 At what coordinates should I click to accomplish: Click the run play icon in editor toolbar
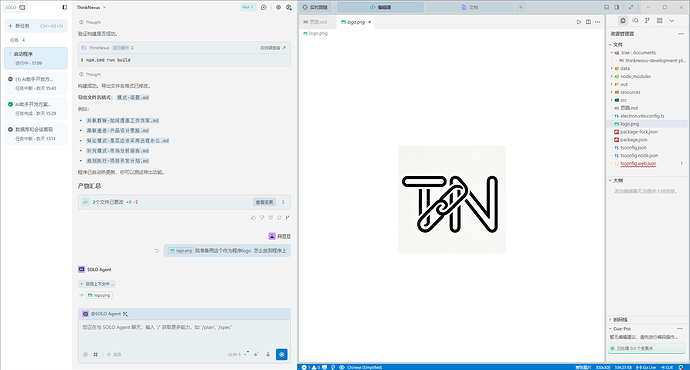(x=579, y=22)
